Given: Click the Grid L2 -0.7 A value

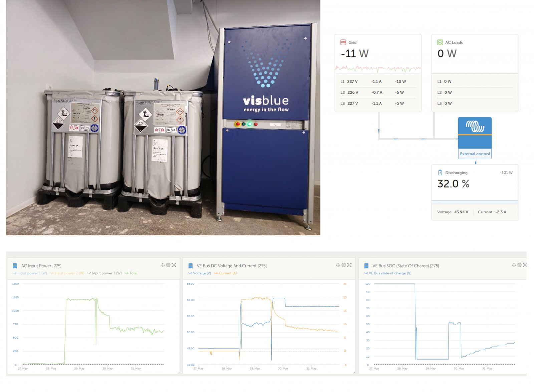Looking at the screenshot, I should (x=377, y=92).
